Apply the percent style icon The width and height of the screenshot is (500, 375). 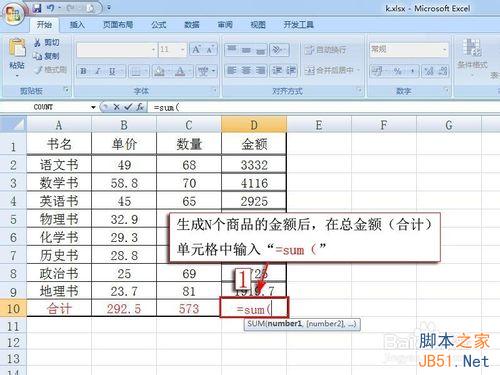397,71
